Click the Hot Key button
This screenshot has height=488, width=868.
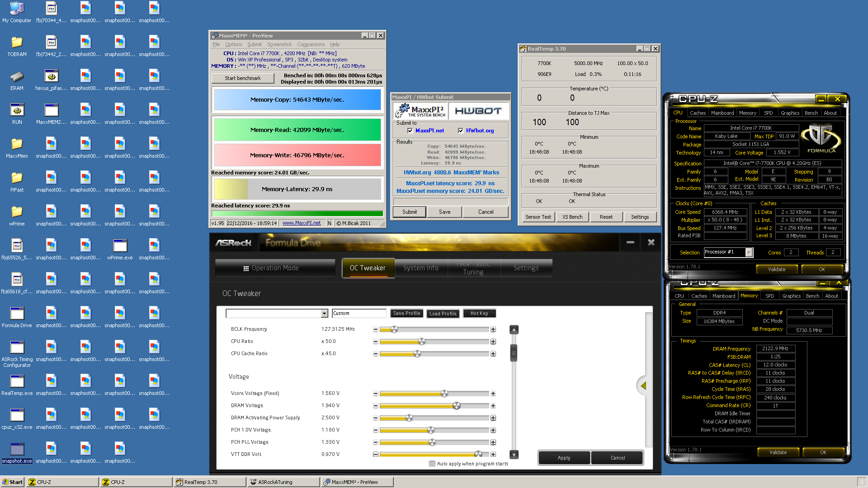coord(479,313)
